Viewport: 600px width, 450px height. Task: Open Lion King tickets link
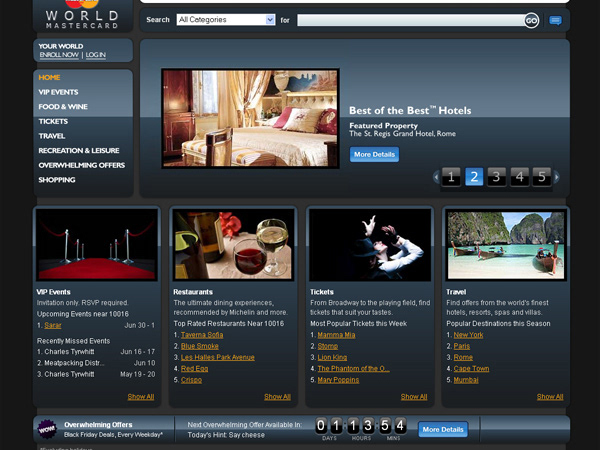pyautogui.click(x=332, y=357)
